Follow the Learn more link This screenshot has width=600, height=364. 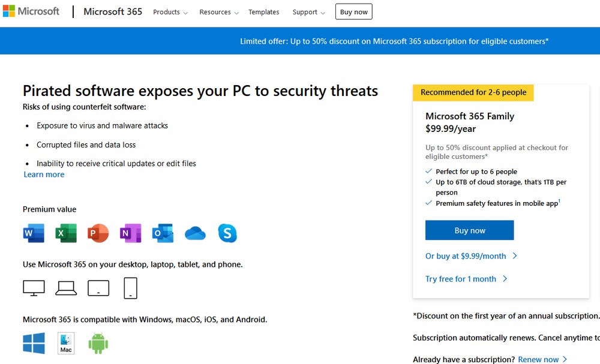pyautogui.click(x=44, y=175)
